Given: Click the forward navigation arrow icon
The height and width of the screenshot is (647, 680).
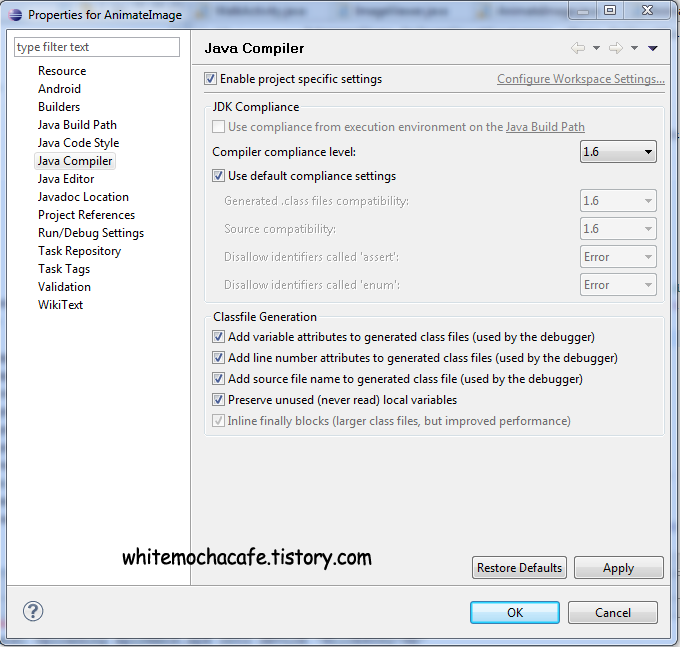Looking at the screenshot, I should pos(616,48).
